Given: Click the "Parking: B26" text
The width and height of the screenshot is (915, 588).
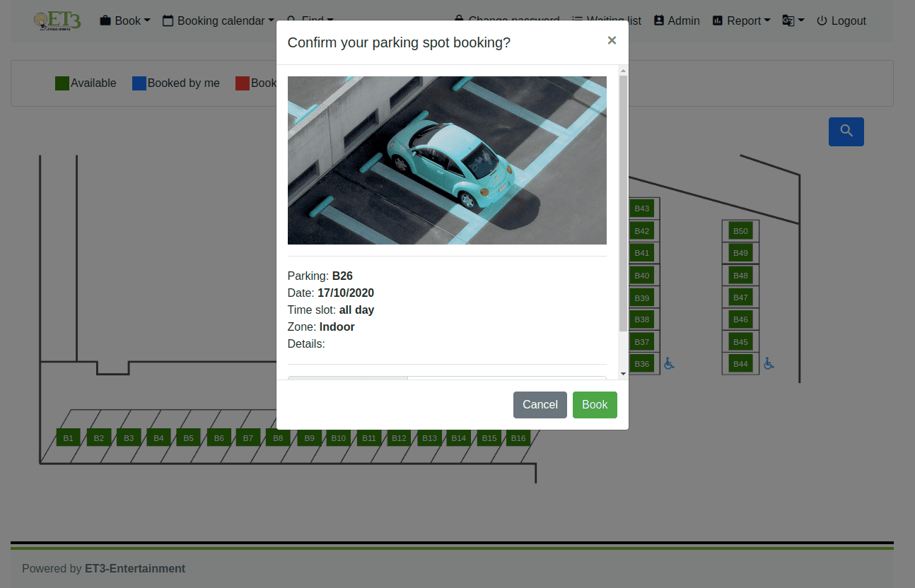Looking at the screenshot, I should click(x=320, y=276).
